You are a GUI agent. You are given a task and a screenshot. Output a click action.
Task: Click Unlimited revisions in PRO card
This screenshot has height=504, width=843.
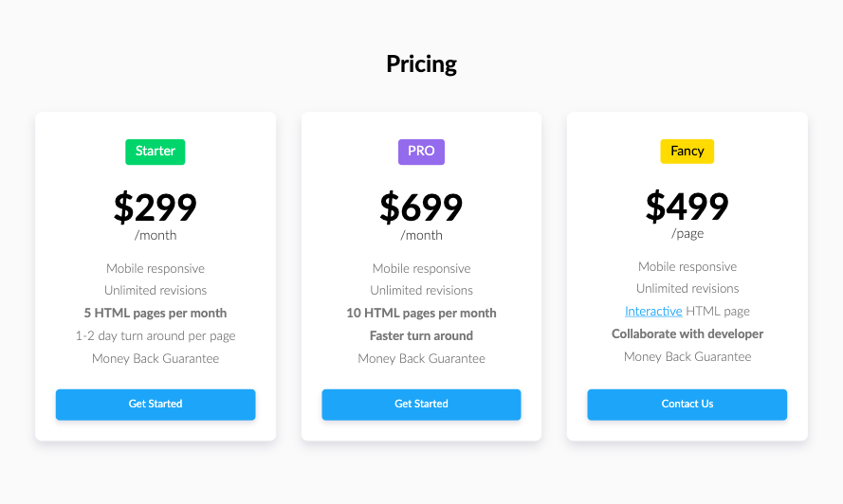point(421,290)
